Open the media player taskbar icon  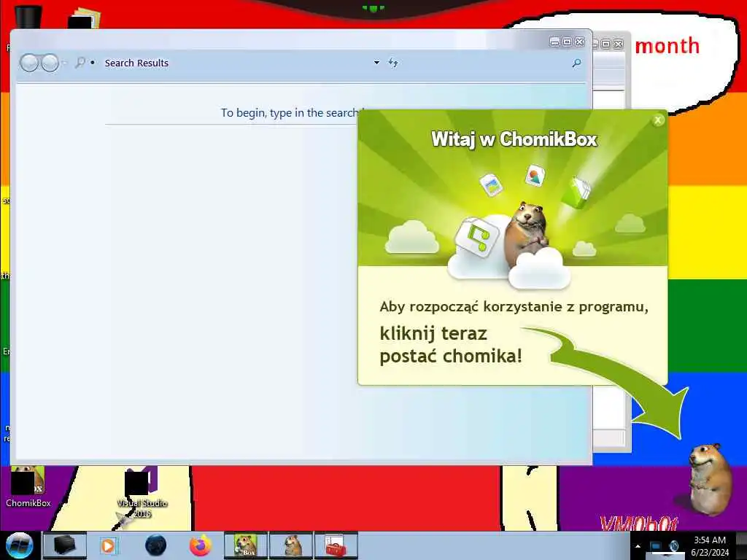(x=109, y=545)
